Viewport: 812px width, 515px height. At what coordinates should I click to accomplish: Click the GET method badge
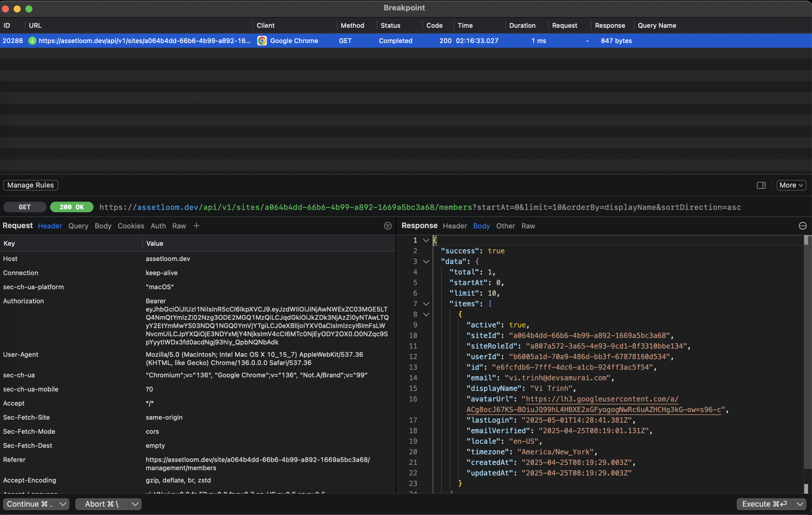pyautogui.click(x=25, y=207)
